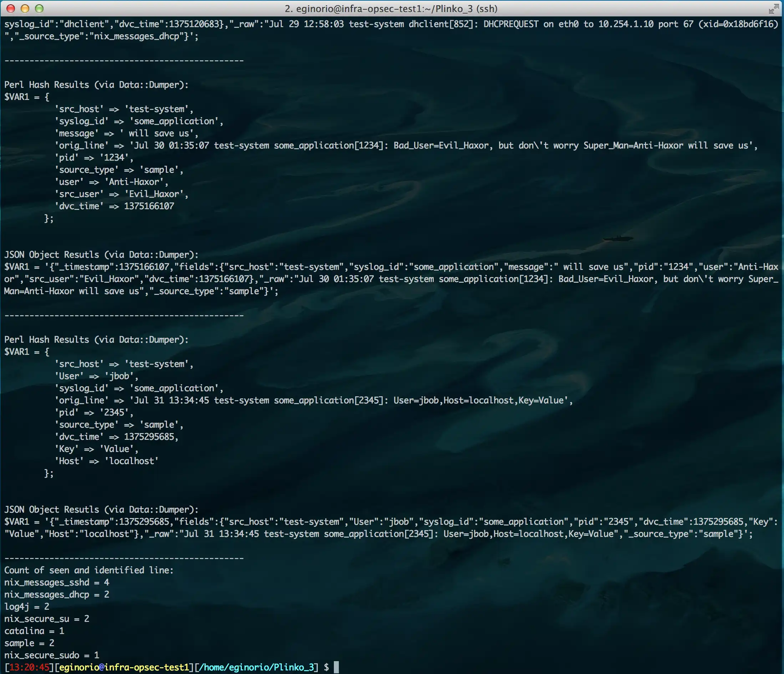This screenshot has width=784, height=674.
Task: Click the red timestamp 13:20:45 in prompt
Action: [29, 667]
